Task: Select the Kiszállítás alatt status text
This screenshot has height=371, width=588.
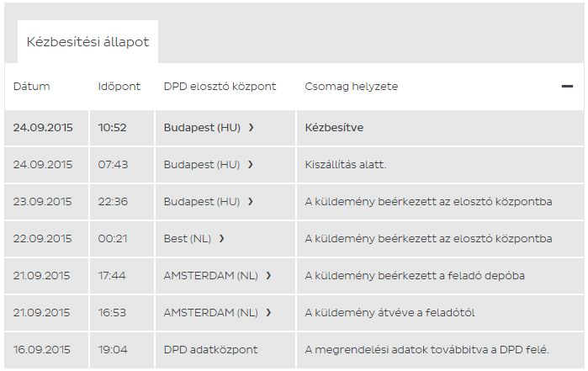Action: pos(345,165)
